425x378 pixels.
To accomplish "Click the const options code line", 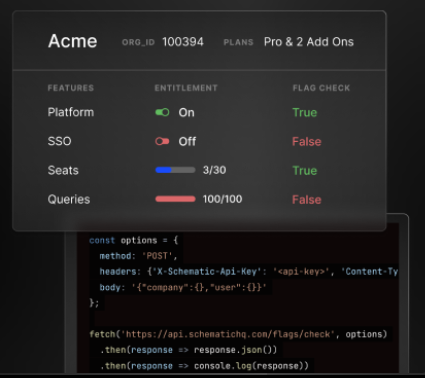I will [x=134, y=240].
